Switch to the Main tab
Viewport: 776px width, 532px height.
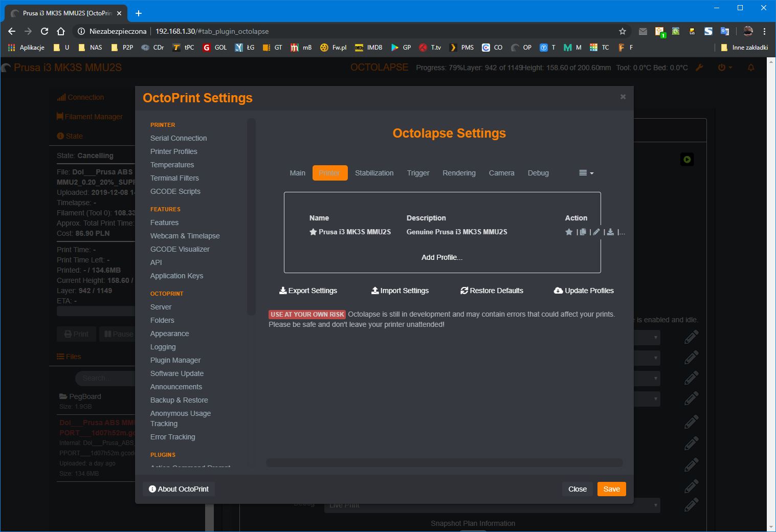click(x=297, y=173)
